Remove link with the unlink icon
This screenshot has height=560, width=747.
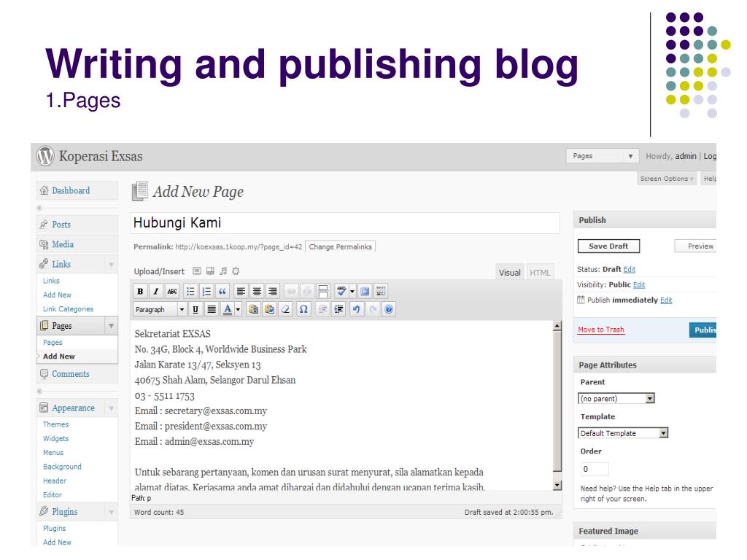point(307,291)
